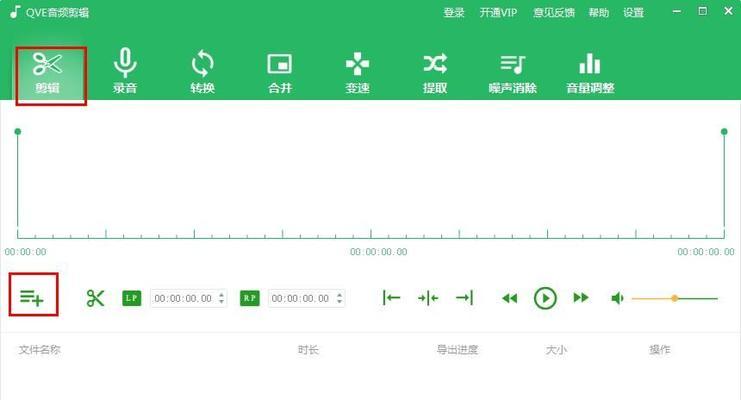Open 意见反馈 feedback
The image size is (741, 400).
553,13
